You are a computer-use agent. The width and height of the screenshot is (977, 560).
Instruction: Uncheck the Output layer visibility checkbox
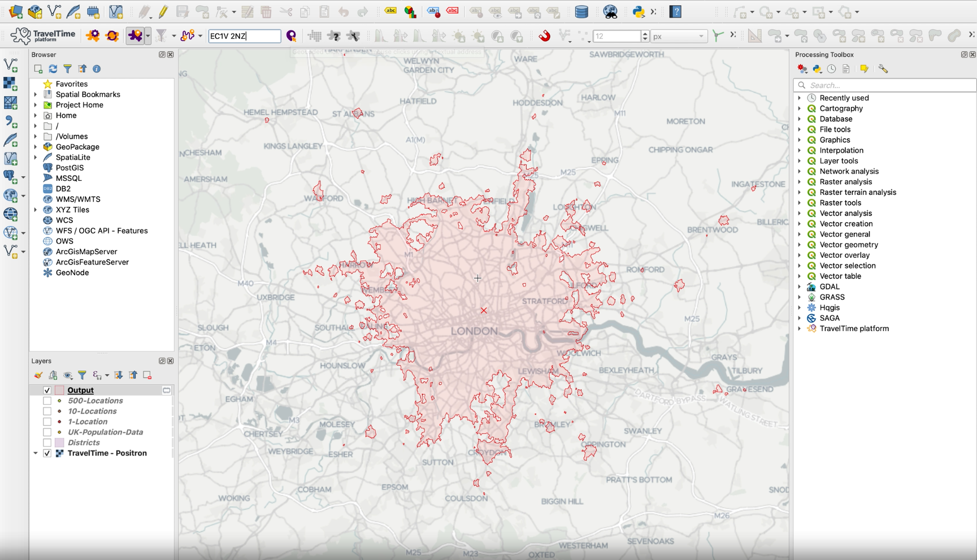47,390
